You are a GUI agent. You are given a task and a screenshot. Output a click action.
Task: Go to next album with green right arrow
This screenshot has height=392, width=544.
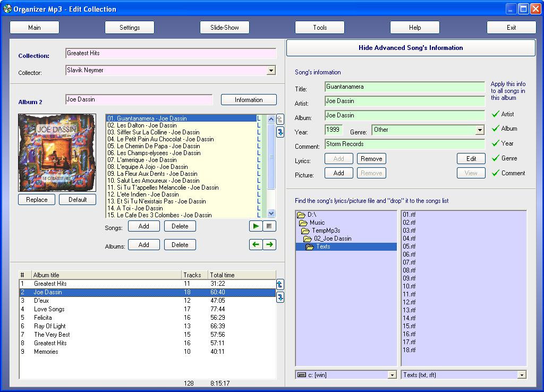pyautogui.click(x=269, y=244)
